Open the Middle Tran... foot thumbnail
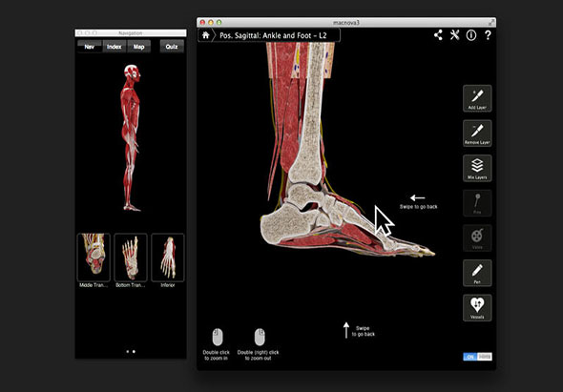 point(94,258)
